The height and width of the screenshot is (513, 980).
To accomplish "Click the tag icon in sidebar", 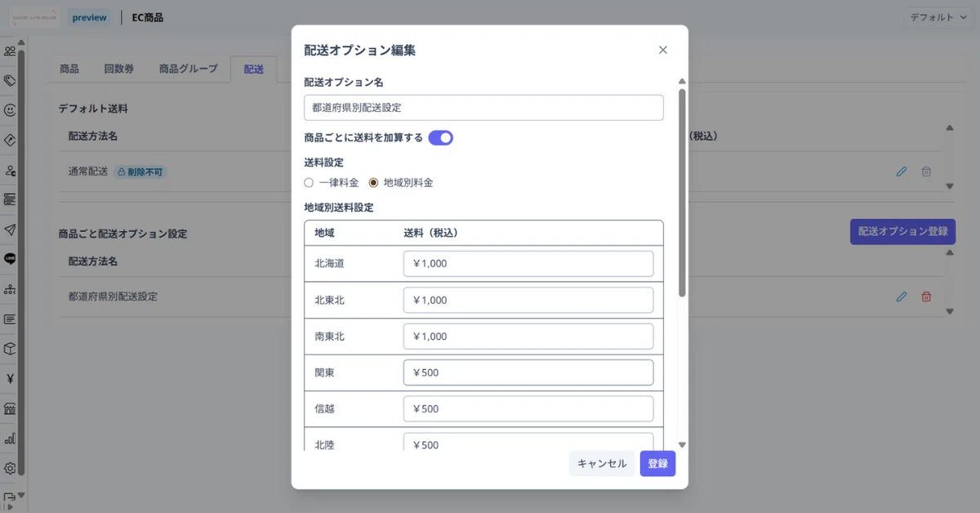I will coord(10,80).
